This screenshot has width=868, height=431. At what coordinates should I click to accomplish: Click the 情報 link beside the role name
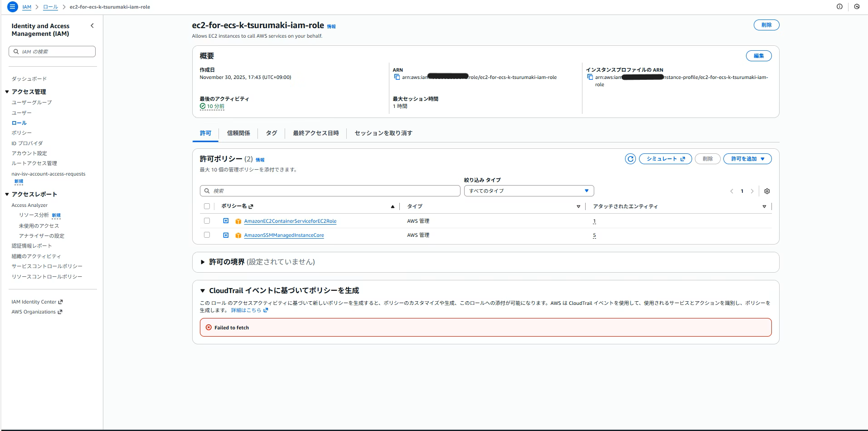click(x=331, y=27)
